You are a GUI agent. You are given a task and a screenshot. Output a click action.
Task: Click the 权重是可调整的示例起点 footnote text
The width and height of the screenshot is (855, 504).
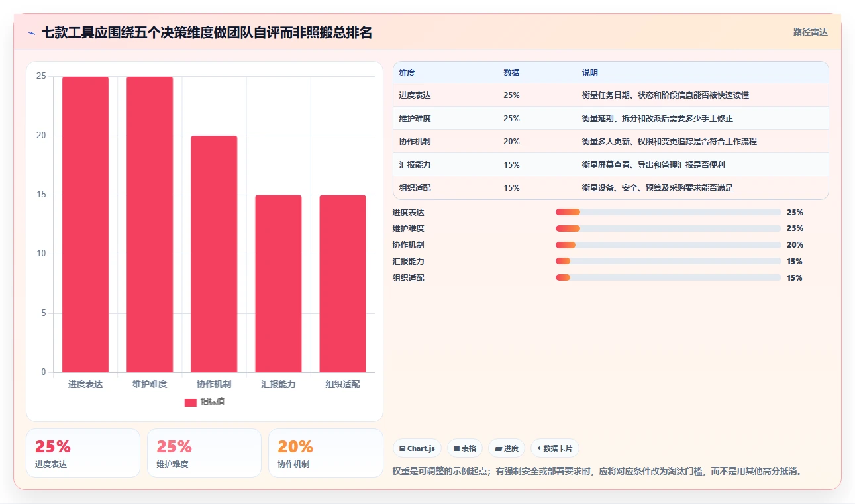point(598,472)
